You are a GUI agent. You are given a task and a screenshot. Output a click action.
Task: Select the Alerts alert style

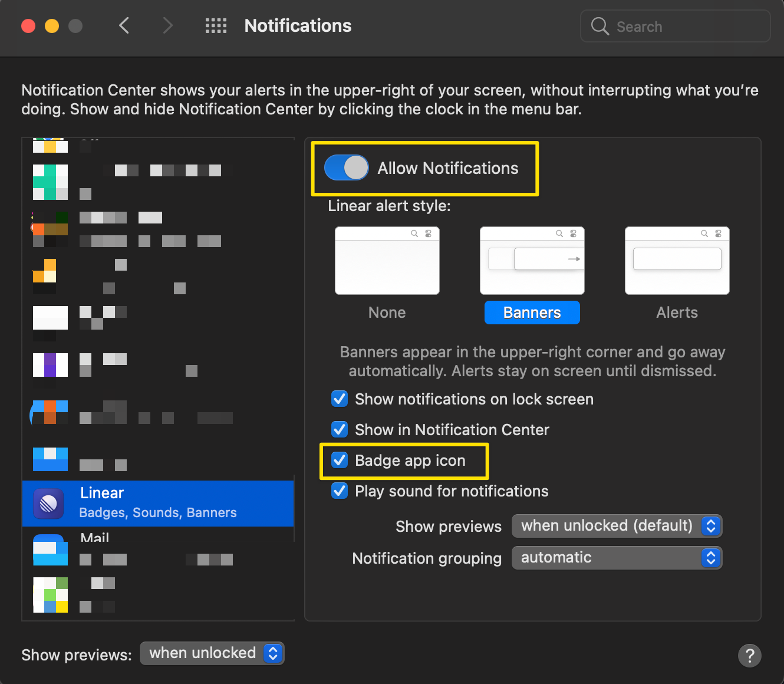pyautogui.click(x=677, y=261)
